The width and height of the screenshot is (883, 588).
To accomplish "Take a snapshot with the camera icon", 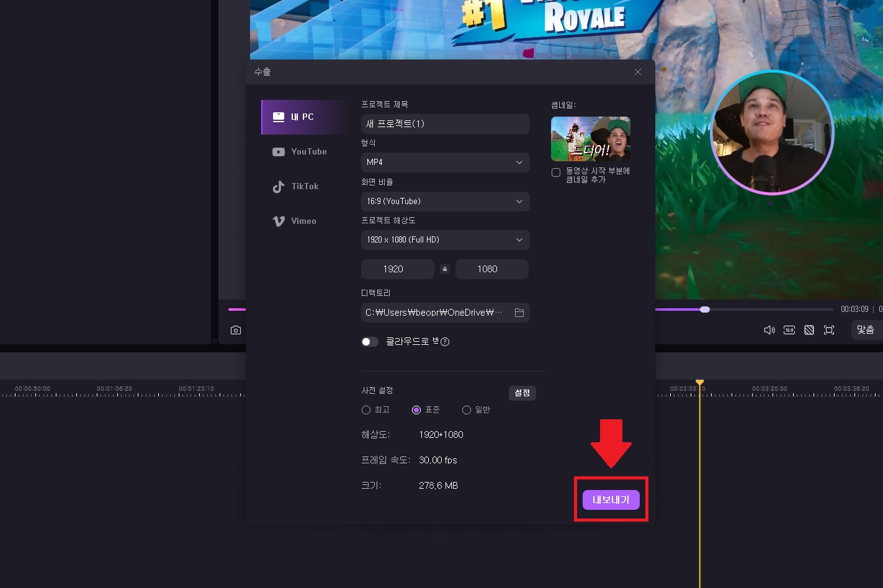I will click(236, 331).
